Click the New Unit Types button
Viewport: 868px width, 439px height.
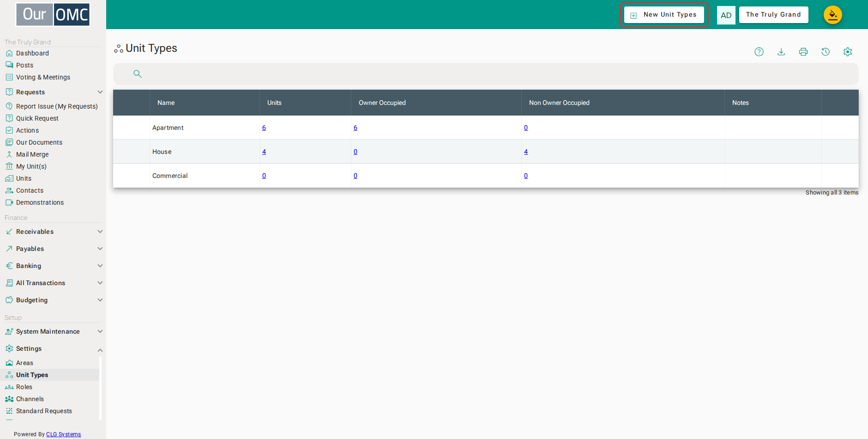[664, 15]
